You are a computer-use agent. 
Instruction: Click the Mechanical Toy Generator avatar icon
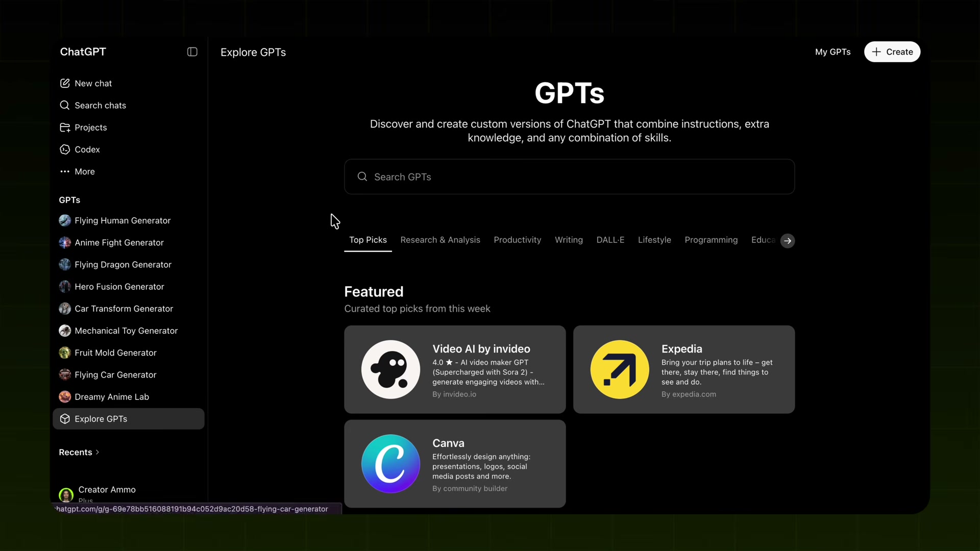click(x=65, y=331)
